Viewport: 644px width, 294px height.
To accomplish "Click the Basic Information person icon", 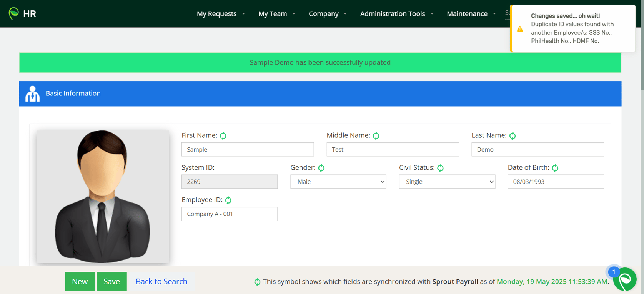I will point(33,94).
